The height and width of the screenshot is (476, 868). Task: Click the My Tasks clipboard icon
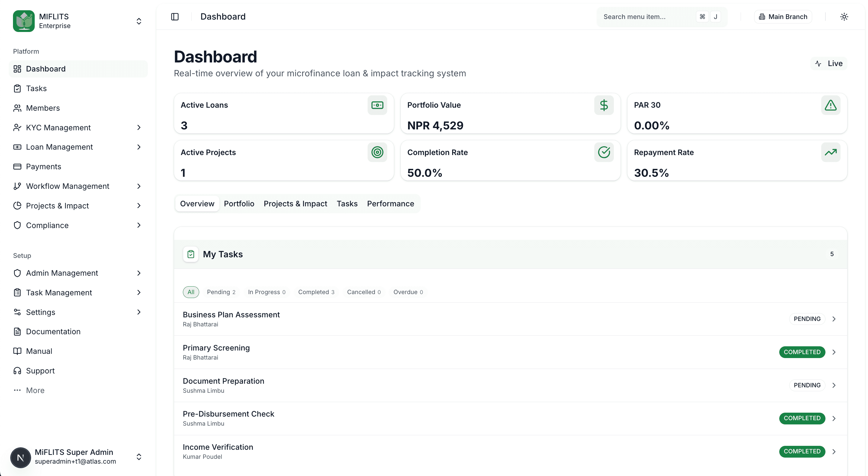tap(190, 254)
